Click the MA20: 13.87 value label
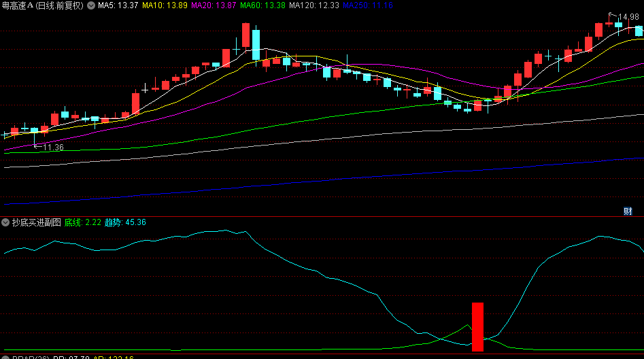644x359 pixels. [x=214, y=5]
